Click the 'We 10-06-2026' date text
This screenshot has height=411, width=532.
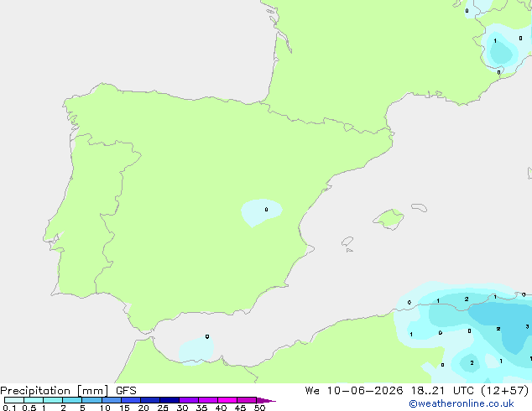[354, 391]
